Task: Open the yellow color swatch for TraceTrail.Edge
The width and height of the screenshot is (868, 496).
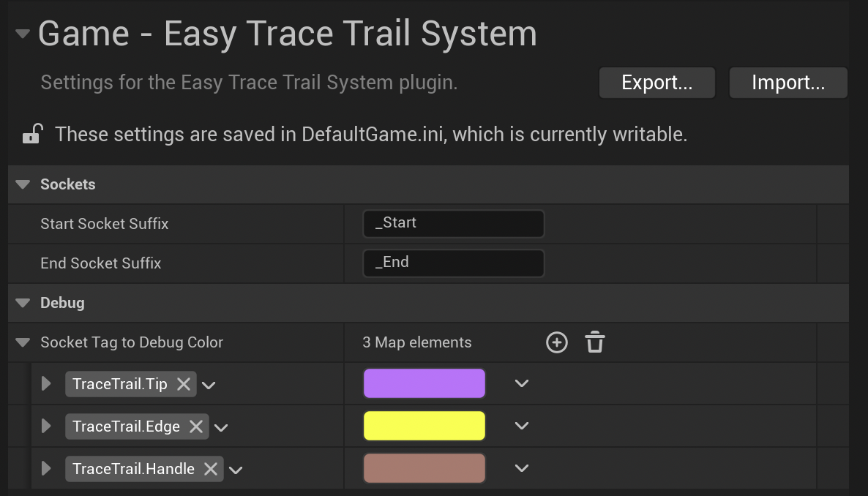Action: click(424, 427)
